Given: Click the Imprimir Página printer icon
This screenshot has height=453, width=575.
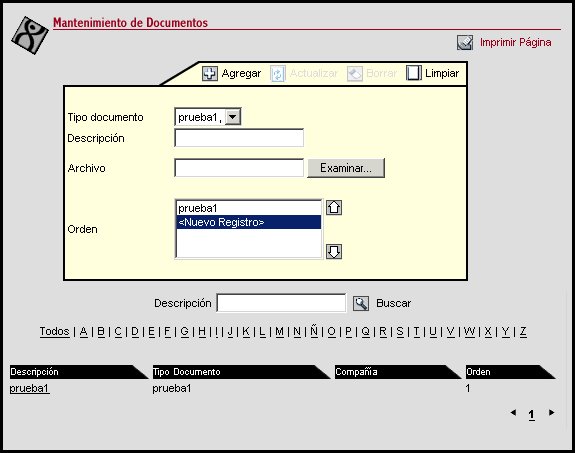Looking at the screenshot, I should [465, 43].
